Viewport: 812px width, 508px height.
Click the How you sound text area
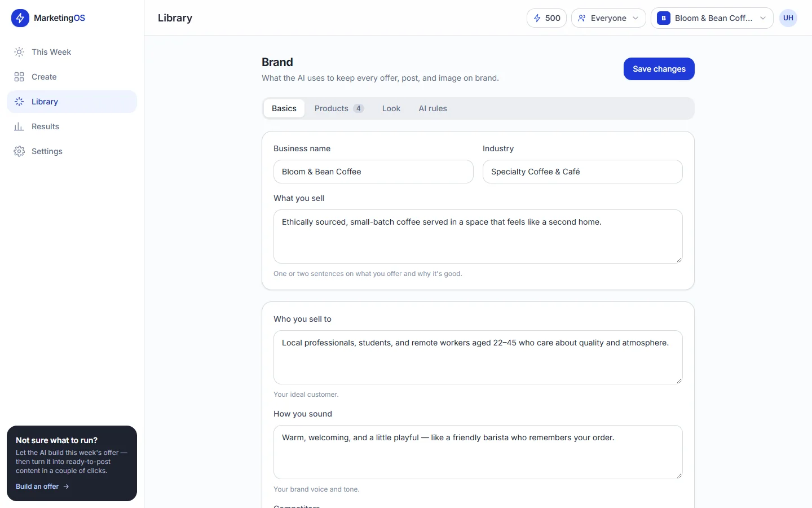click(x=478, y=452)
